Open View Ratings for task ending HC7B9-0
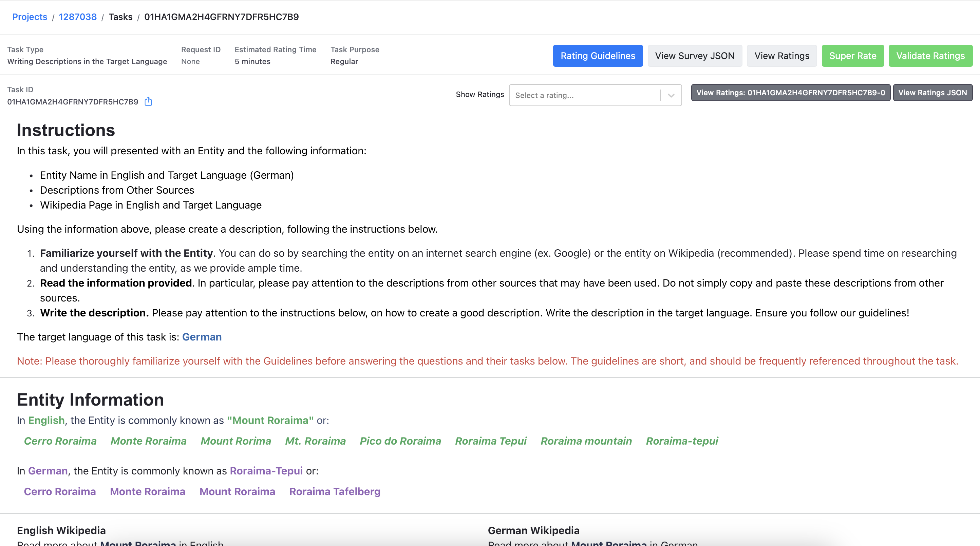 tap(790, 93)
